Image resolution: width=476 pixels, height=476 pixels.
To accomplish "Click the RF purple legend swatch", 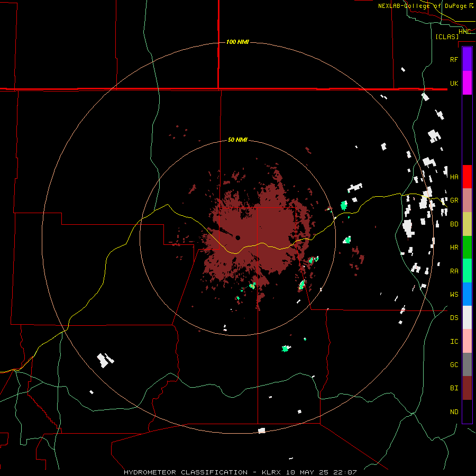I will pos(467,59).
